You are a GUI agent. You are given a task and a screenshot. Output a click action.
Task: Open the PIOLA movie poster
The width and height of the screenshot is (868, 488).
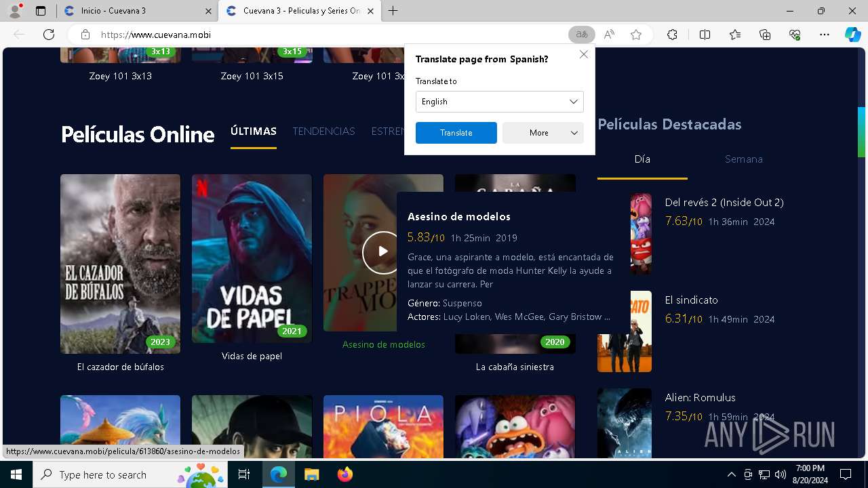coord(383,427)
